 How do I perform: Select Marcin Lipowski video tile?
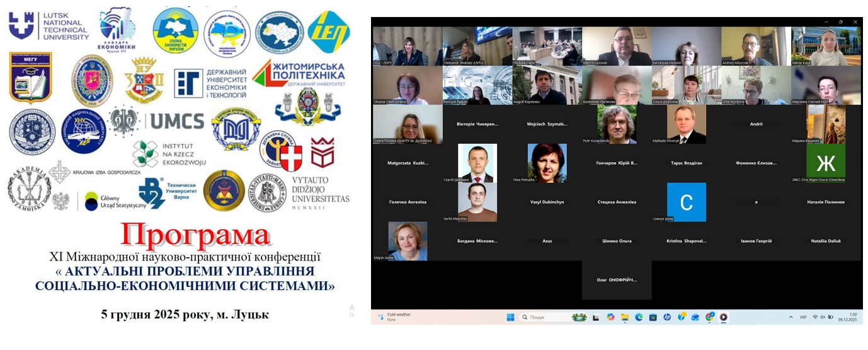click(x=616, y=46)
